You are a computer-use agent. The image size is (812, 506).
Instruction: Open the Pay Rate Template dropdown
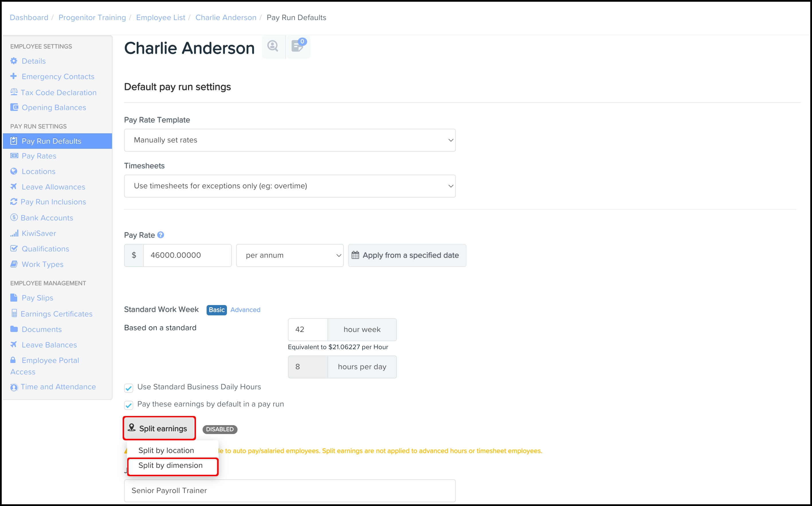(290, 140)
